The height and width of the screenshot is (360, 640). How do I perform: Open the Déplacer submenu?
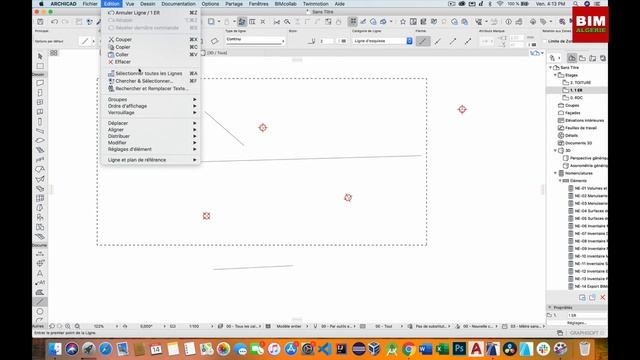(x=151, y=123)
